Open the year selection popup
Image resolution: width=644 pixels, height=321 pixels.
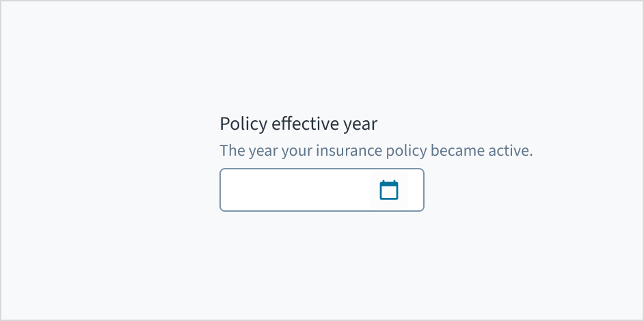(388, 190)
